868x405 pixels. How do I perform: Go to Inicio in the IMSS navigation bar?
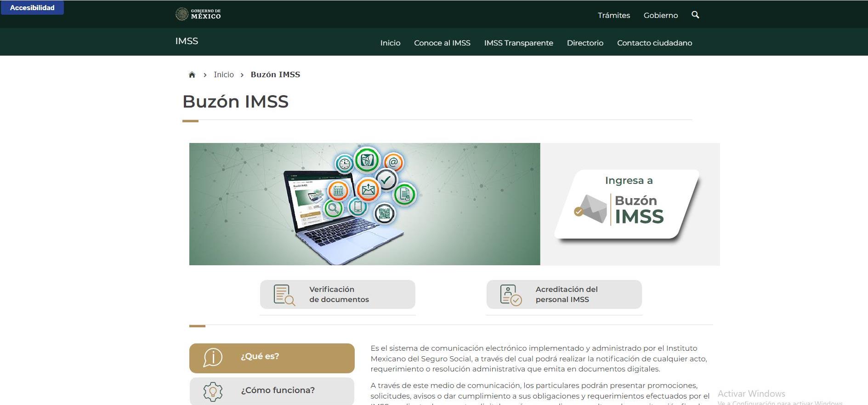coord(390,43)
